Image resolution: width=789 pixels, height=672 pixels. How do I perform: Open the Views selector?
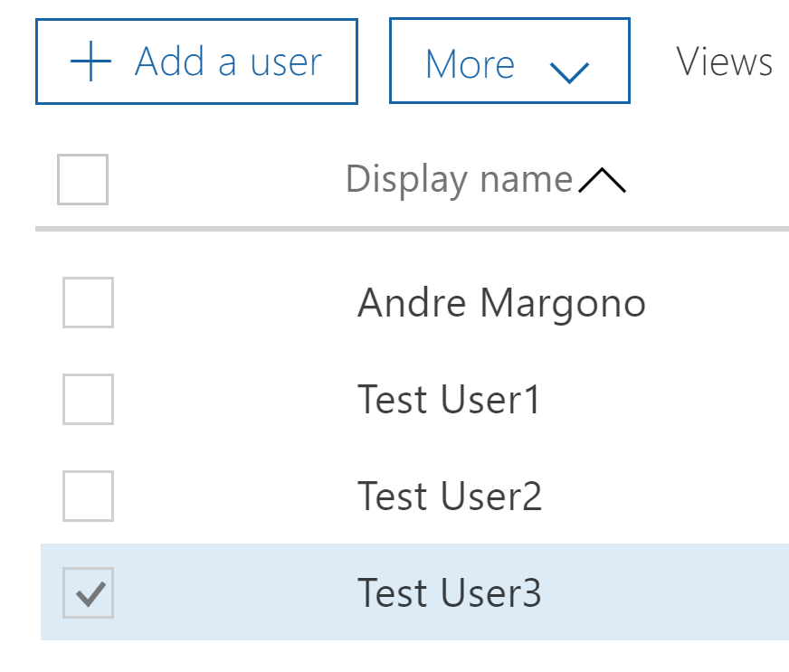[x=725, y=62]
